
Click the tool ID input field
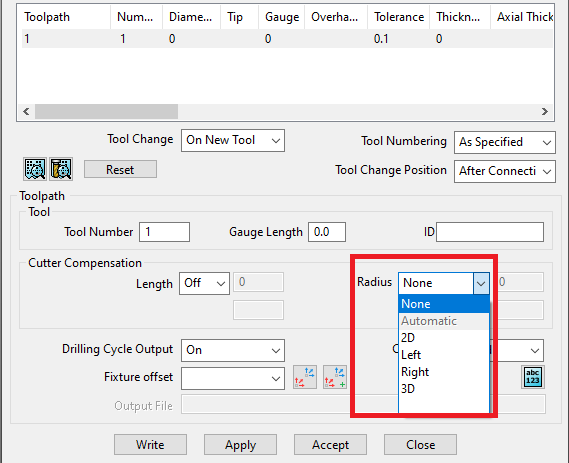[x=490, y=232]
